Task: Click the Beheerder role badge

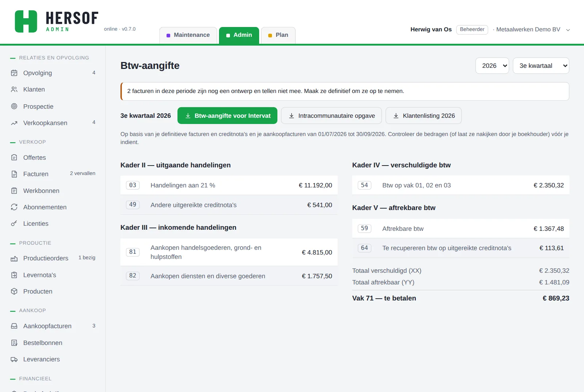Action: click(472, 30)
